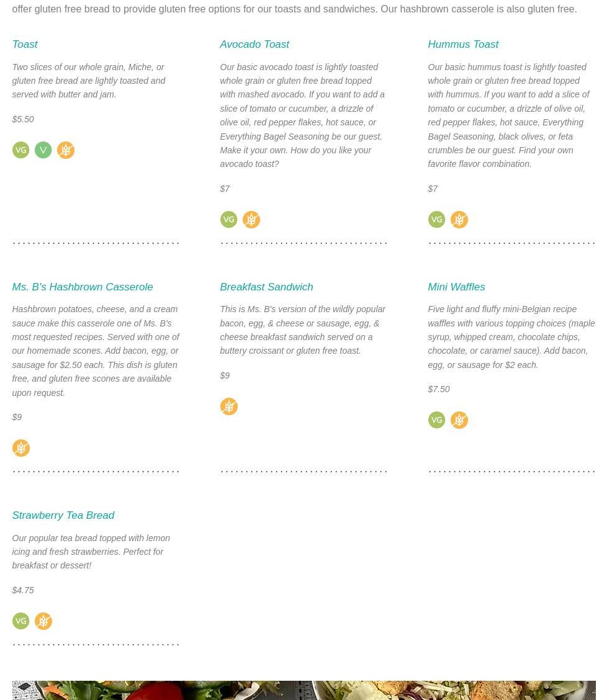Click the VG icon under Mini Waffles
The width and height of the screenshot is (599, 700).
pyautogui.click(x=436, y=420)
